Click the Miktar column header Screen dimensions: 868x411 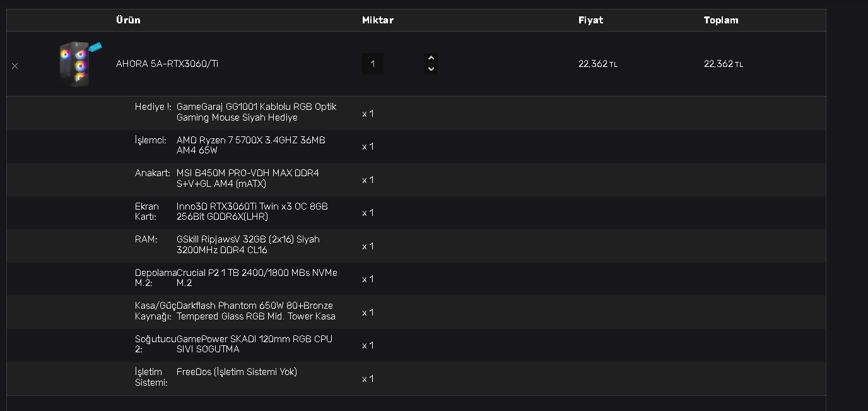[x=377, y=20]
